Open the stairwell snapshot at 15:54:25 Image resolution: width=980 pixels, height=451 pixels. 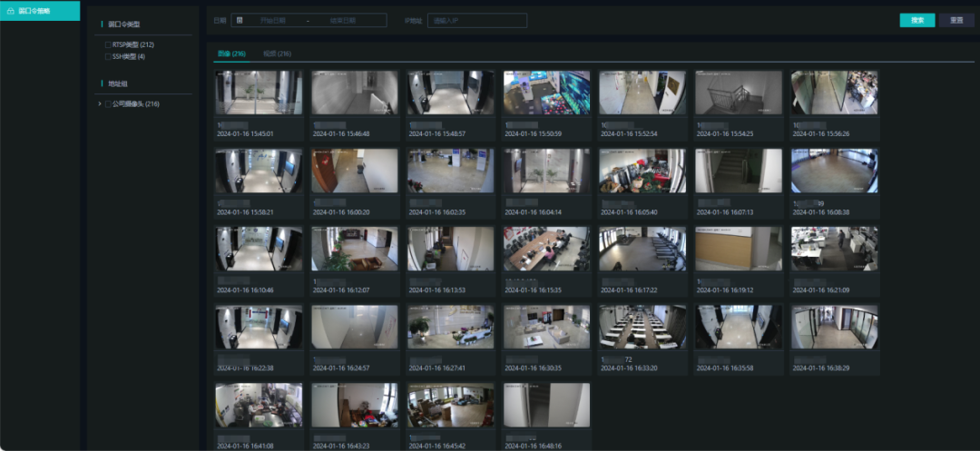point(739,93)
